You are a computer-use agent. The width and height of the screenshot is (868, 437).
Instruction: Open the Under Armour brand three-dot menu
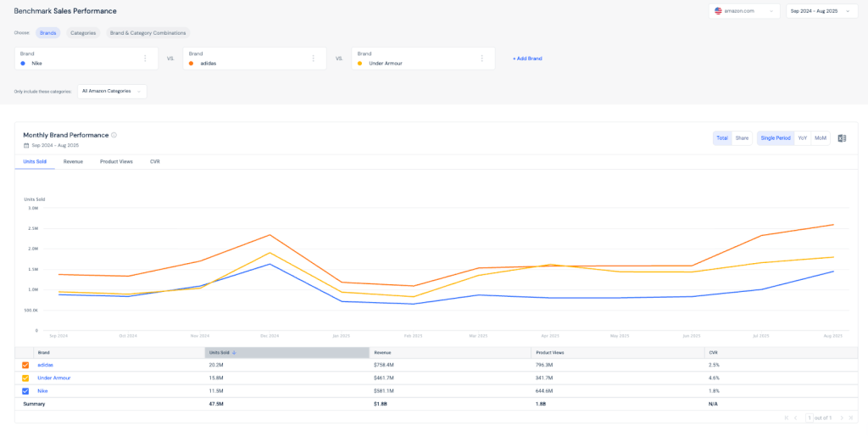point(481,59)
